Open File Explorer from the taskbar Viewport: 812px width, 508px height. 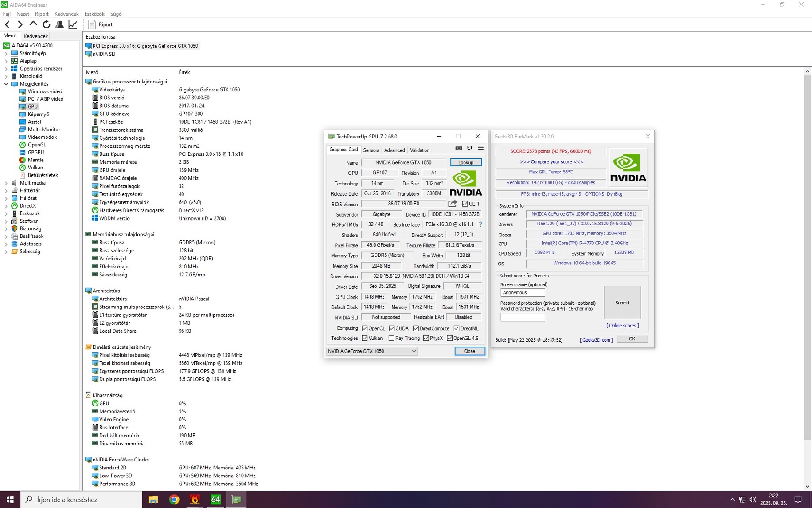click(153, 500)
